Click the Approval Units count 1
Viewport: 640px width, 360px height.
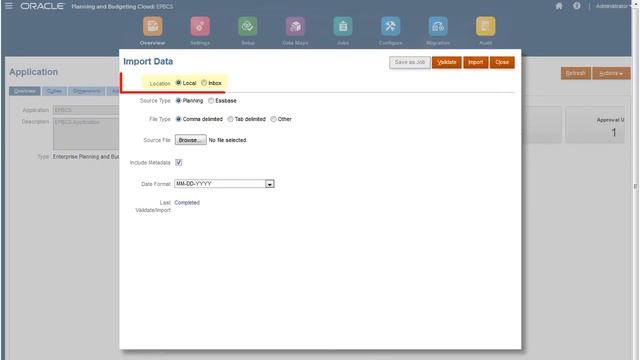coord(613,133)
